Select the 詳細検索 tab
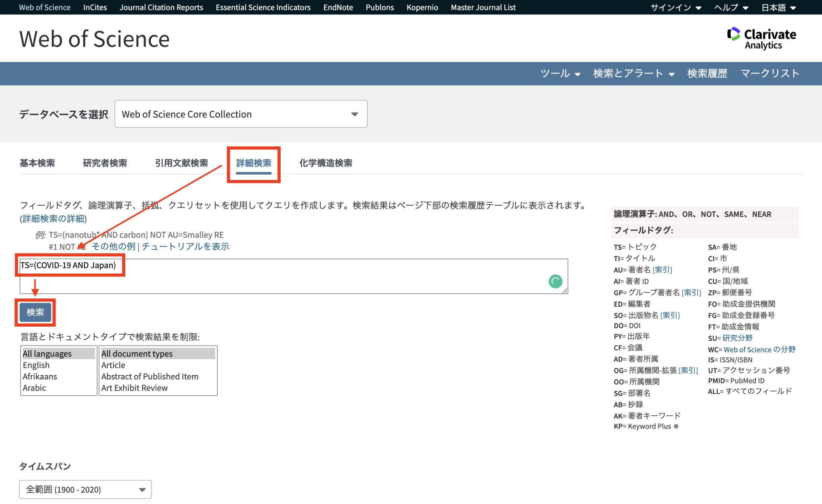This screenshot has height=504, width=822. pyautogui.click(x=254, y=163)
